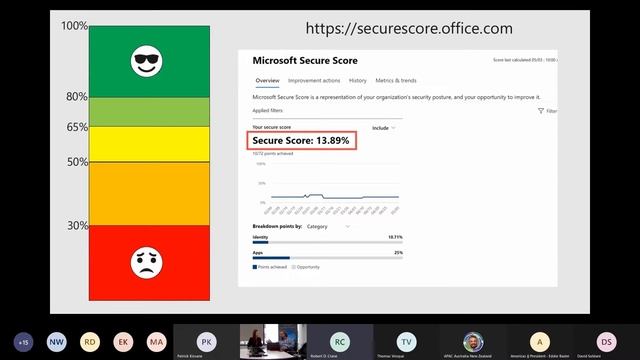Click the sunglasses smiley face icon
The width and height of the screenshot is (640, 360).
tap(147, 61)
